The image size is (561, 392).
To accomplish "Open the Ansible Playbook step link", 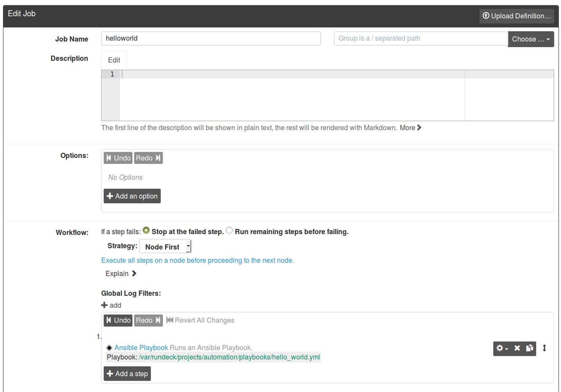I will pos(141,347).
